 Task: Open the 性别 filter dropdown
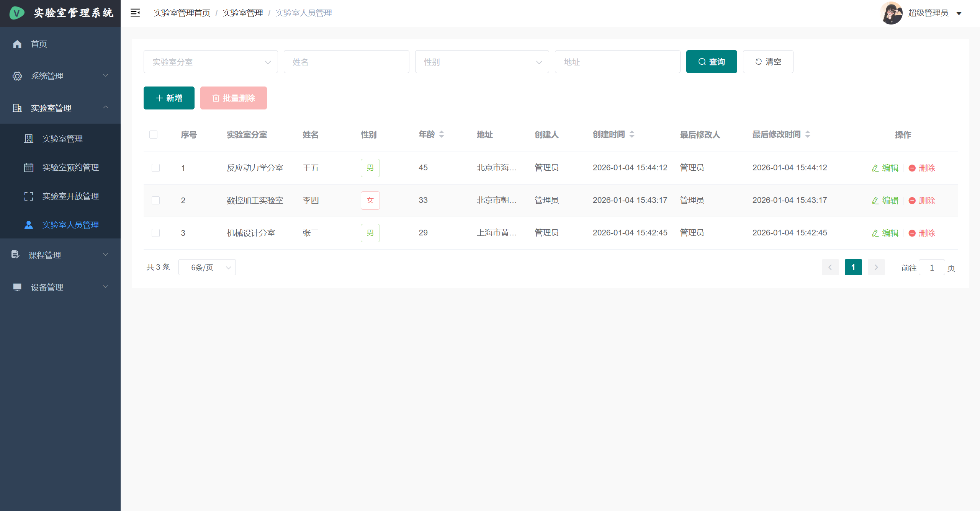click(482, 62)
